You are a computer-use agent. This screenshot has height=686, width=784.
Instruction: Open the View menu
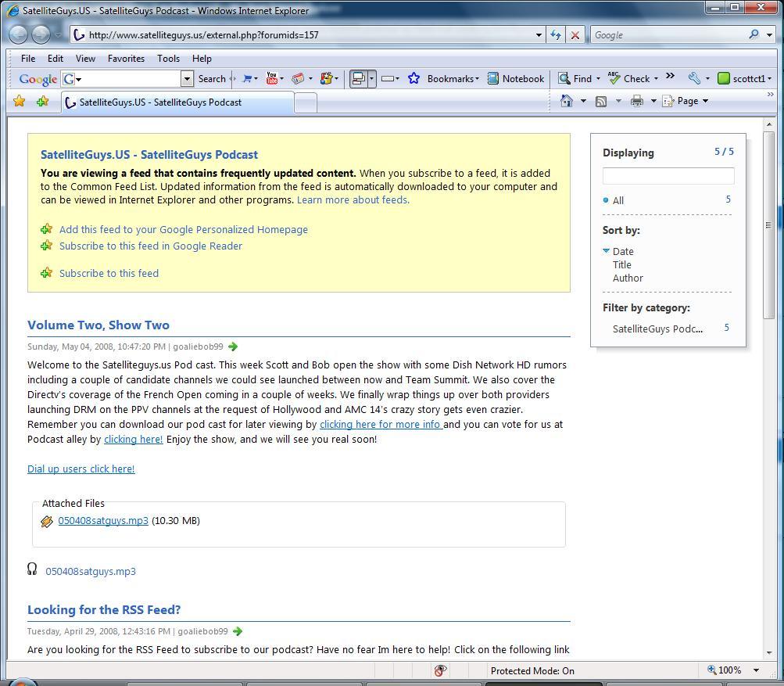85,59
